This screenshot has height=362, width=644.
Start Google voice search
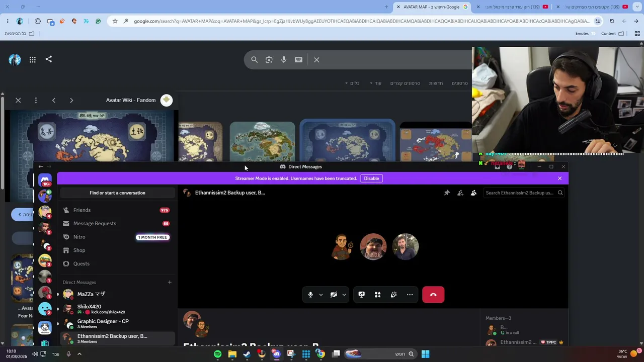[x=284, y=60]
